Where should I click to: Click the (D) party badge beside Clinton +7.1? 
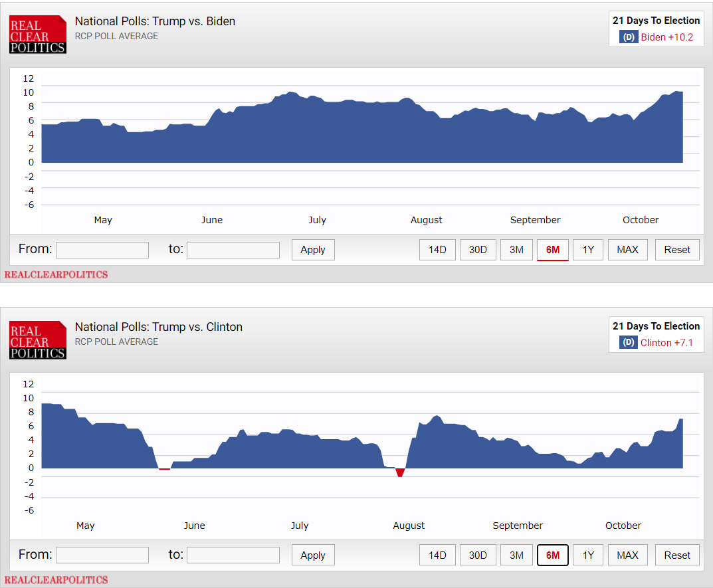tap(629, 343)
